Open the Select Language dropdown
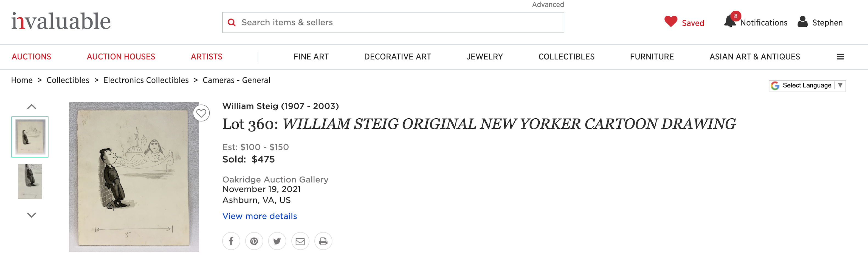The image size is (868, 273). click(807, 85)
